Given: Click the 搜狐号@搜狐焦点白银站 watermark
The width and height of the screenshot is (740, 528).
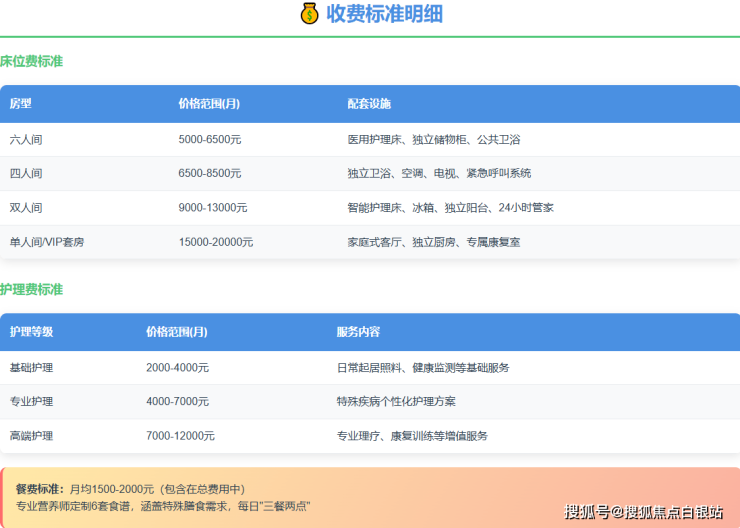Looking at the screenshot, I should (x=643, y=512).
